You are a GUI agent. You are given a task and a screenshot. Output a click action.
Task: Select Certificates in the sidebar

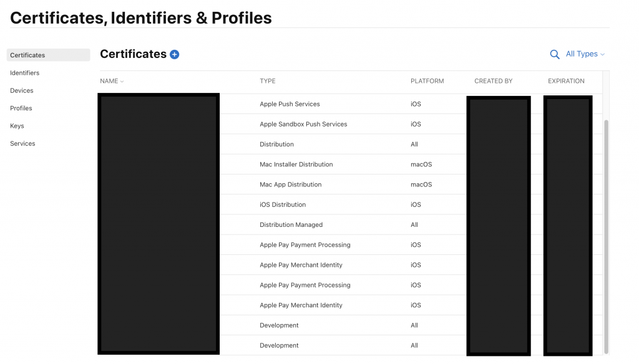(27, 55)
